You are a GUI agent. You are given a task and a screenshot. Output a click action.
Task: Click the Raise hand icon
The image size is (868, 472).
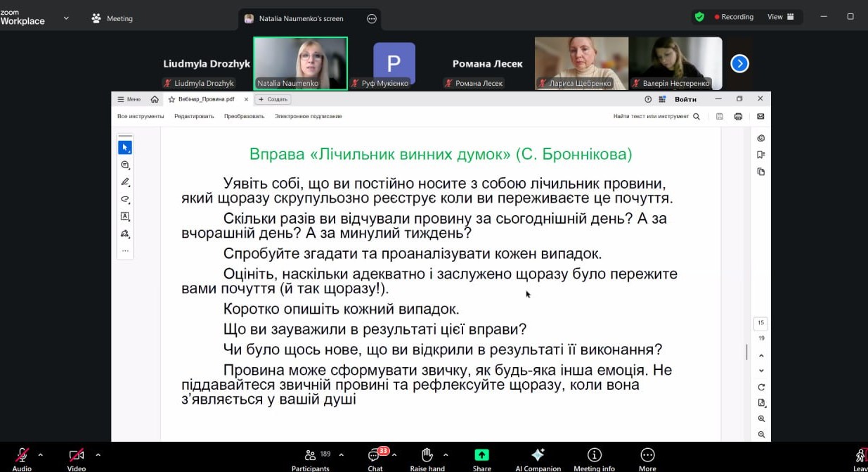coord(427,455)
